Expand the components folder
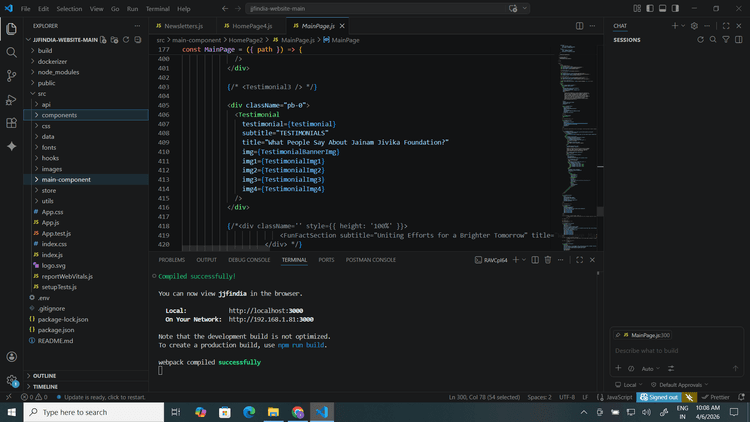 [x=59, y=115]
